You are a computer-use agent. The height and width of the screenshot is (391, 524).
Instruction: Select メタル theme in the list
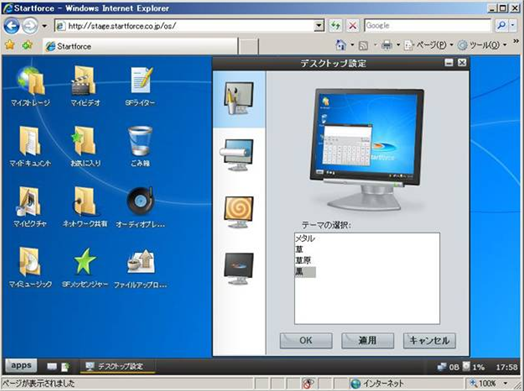point(305,239)
